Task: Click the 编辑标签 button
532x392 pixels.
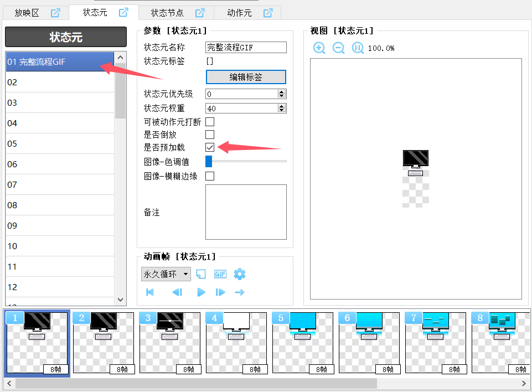Action: pyautogui.click(x=246, y=77)
